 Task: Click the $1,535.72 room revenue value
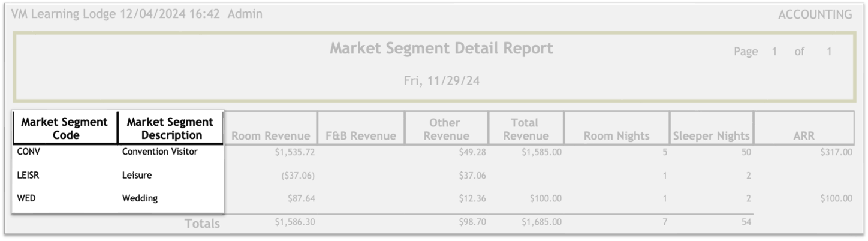coord(295,153)
